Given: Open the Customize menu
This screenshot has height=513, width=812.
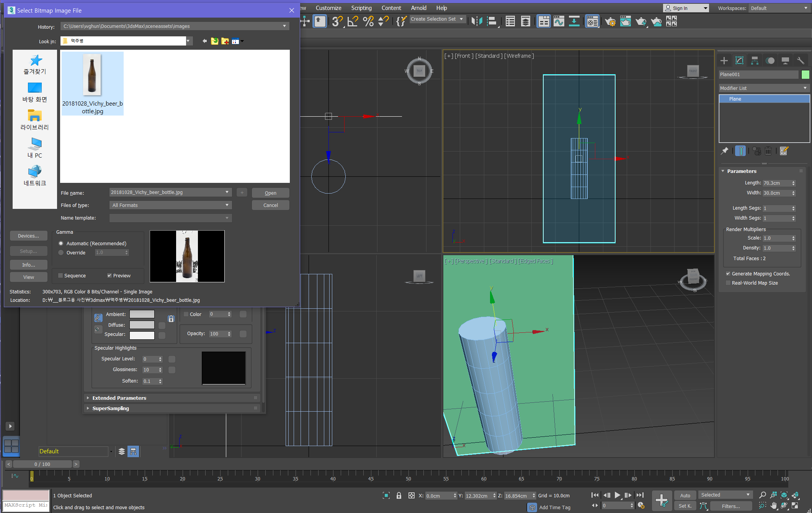Looking at the screenshot, I should [x=328, y=8].
